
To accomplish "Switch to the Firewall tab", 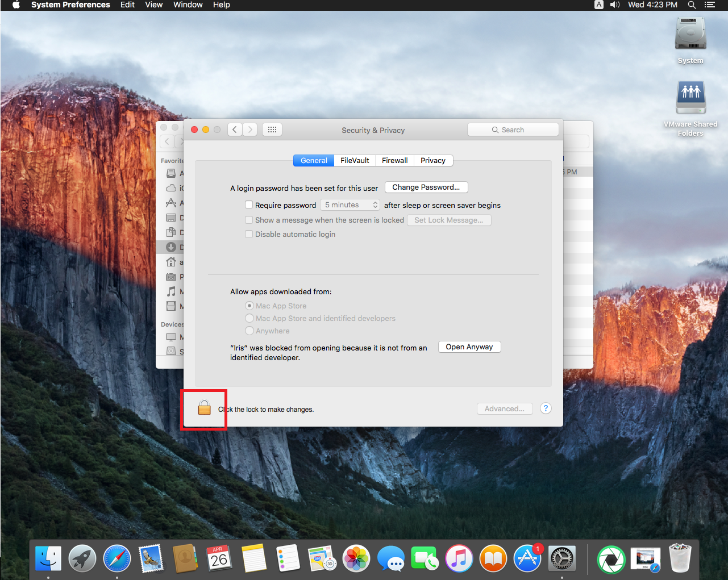I will tap(394, 161).
